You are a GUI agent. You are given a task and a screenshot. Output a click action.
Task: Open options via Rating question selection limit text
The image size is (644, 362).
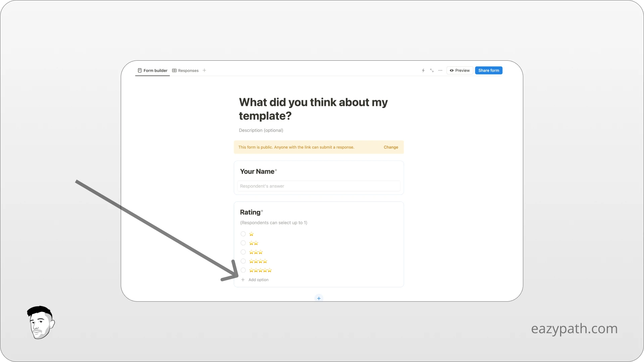274,222
